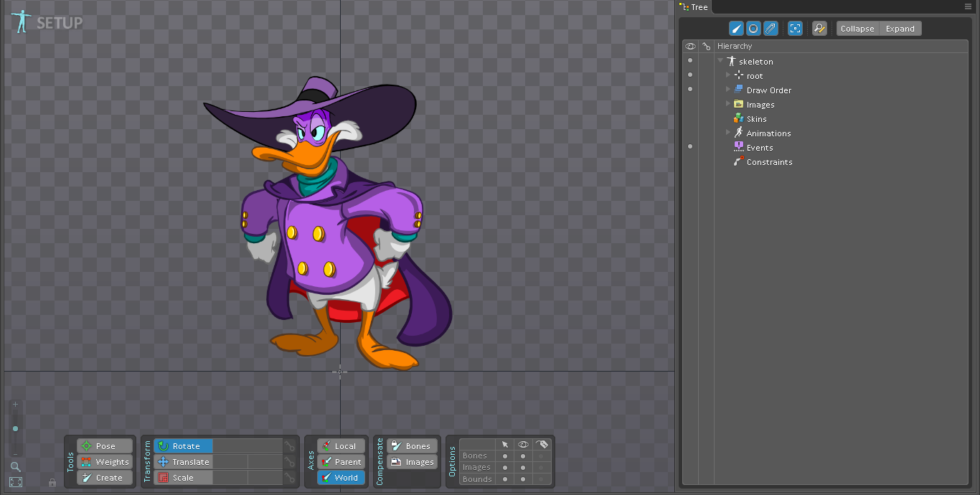Click the padlock icon beside Tools
980x495 pixels.
pos(52,483)
